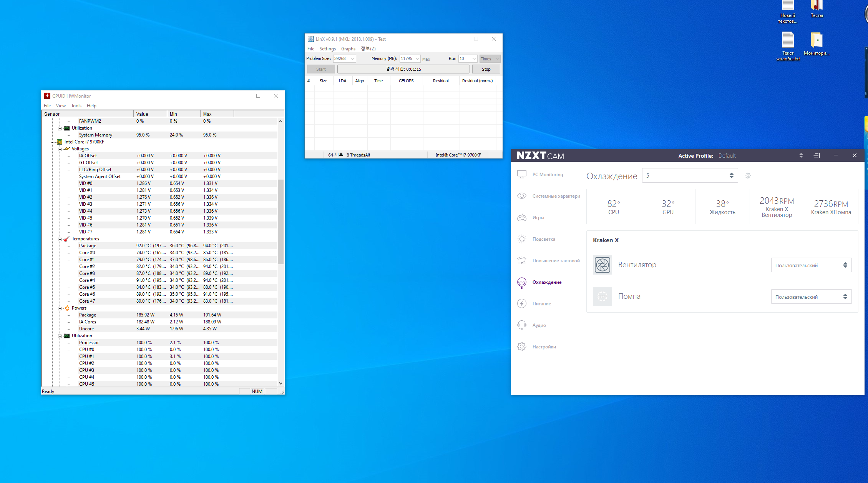Open the Вентилятор mode dropdown
This screenshot has width=868, height=483.
811,265
